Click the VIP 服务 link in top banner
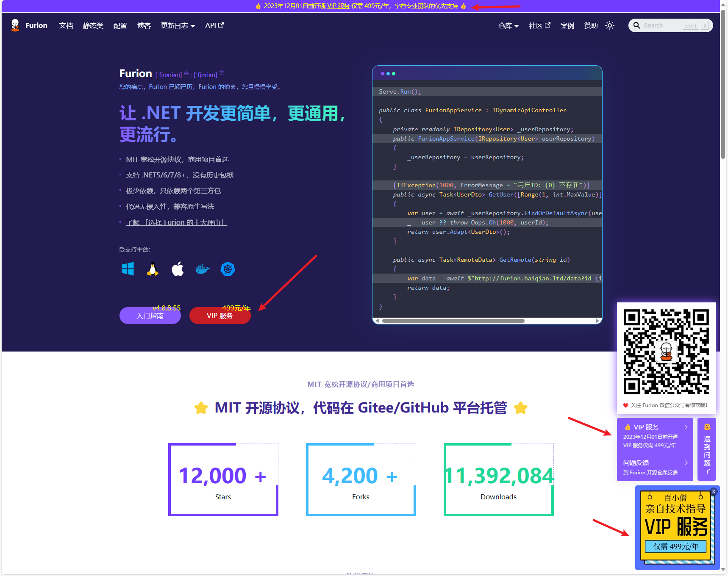The height and width of the screenshot is (576, 728). click(338, 6)
